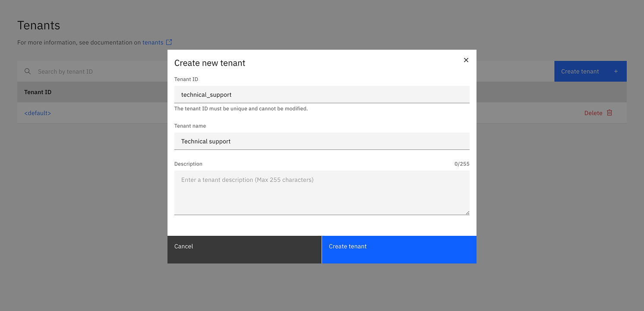Click the plus icon on Create tenant
The height and width of the screenshot is (311, 644).
616,71
